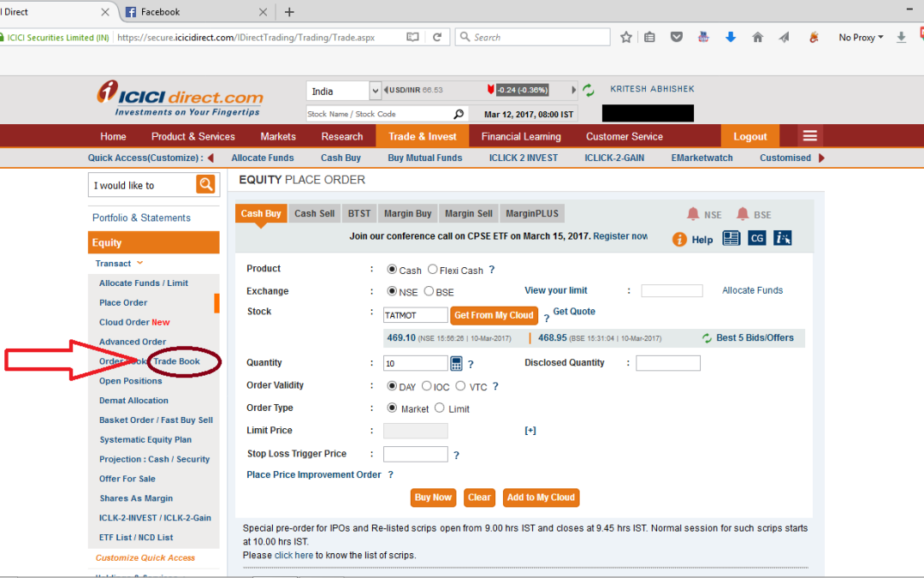Click Add to My Cloud button
Screen dimensions: 924x578
pos(541,498)
